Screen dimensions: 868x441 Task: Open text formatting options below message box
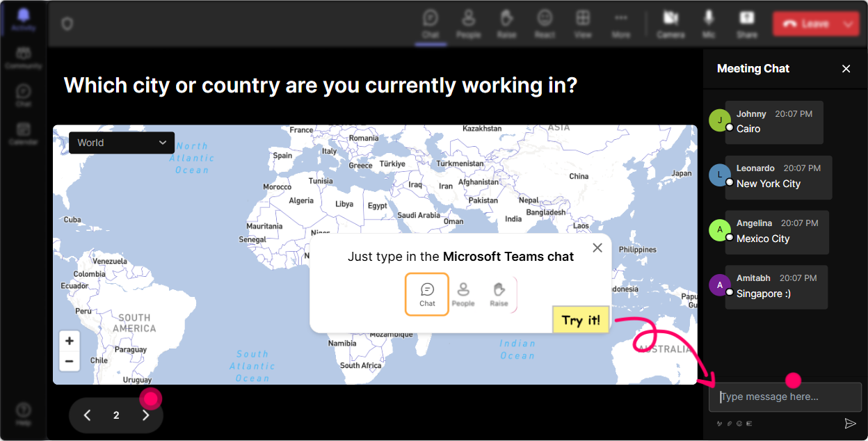click(719, 424)
